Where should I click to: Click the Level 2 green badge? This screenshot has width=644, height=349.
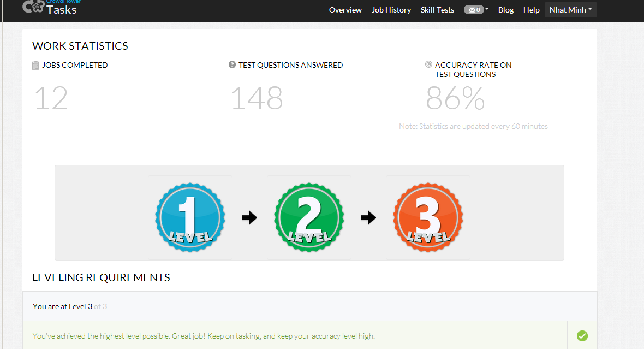click(309, 217)
